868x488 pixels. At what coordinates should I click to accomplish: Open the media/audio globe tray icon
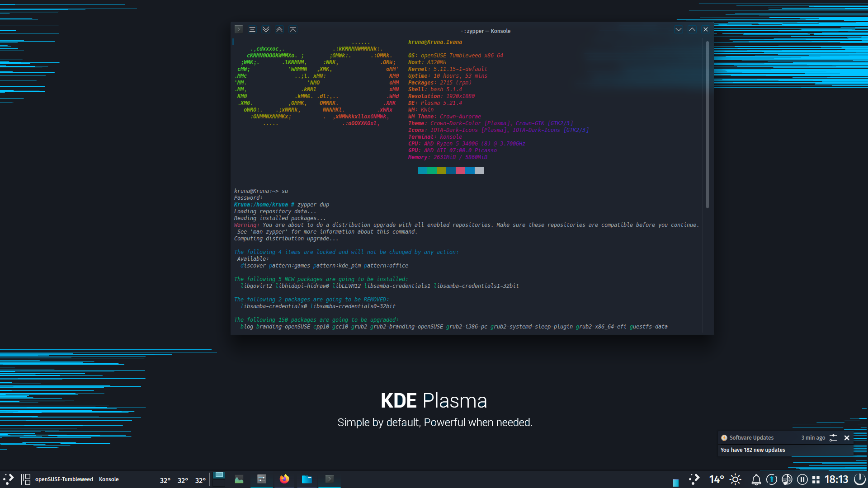[787, 479]
